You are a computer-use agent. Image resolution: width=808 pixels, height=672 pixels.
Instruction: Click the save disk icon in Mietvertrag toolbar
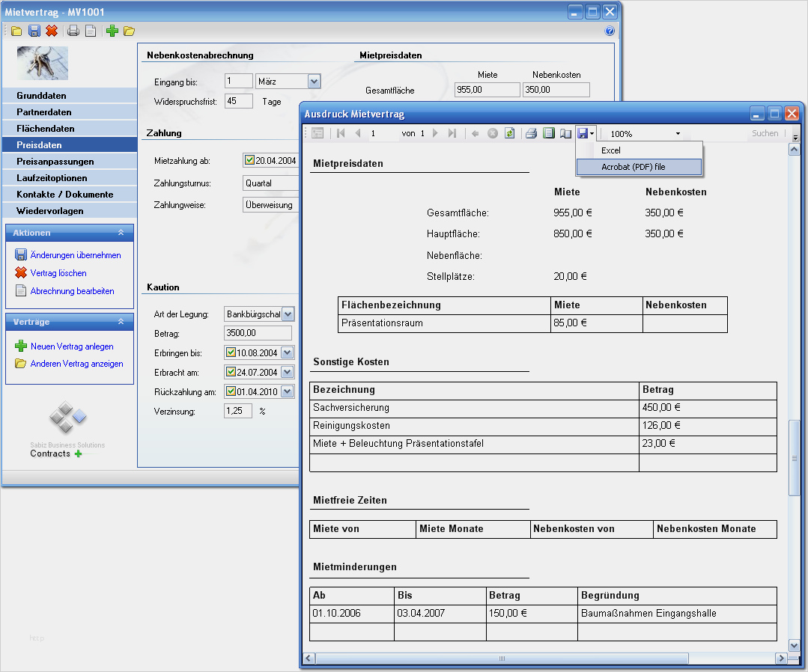[x=34, y=31]
